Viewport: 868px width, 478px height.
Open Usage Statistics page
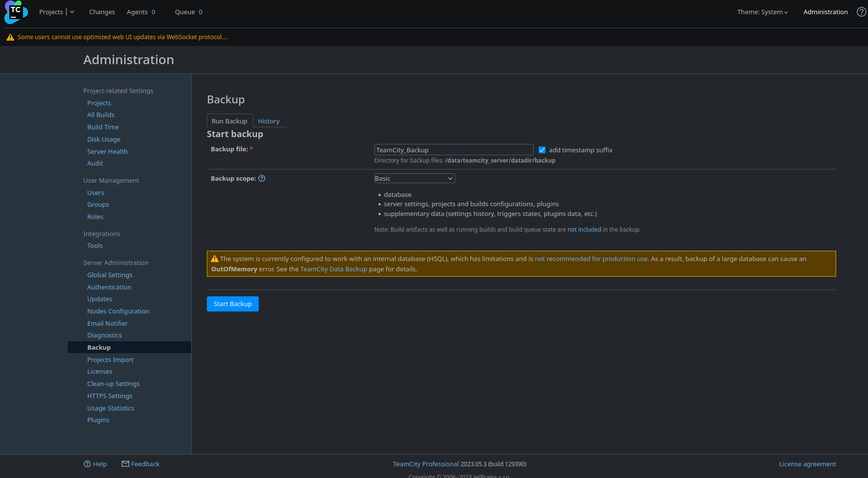coord(110,408)
